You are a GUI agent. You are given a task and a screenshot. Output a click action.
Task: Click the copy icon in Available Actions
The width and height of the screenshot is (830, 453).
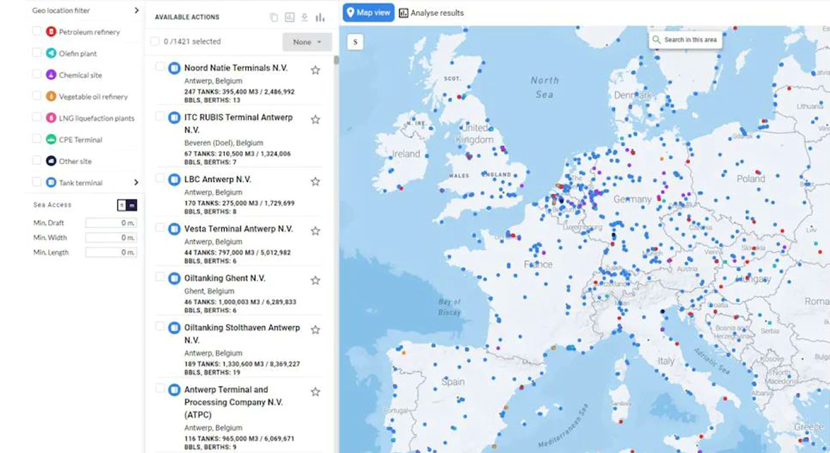point(274,17)
